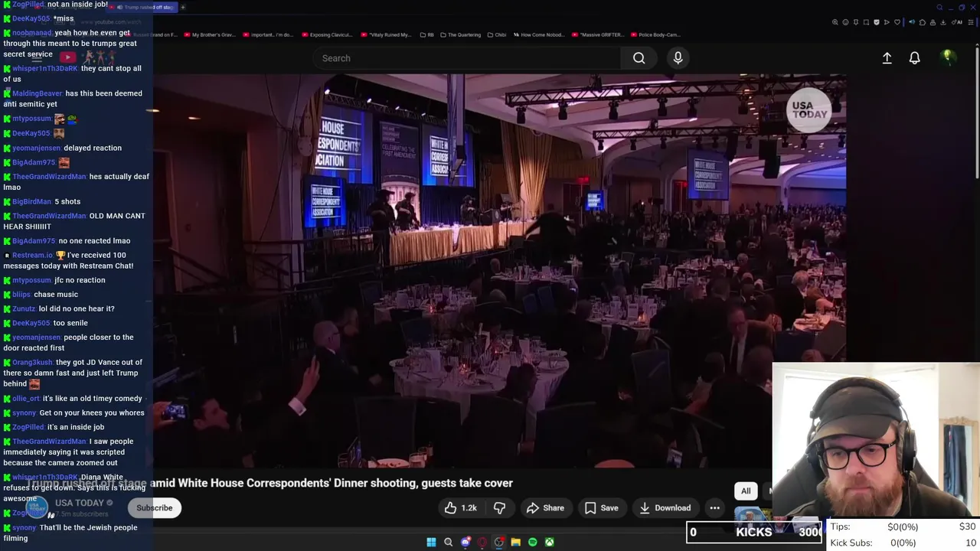Save the video to a playlist
The width and height of the screenshot is (980, 551).
[601, 507]
